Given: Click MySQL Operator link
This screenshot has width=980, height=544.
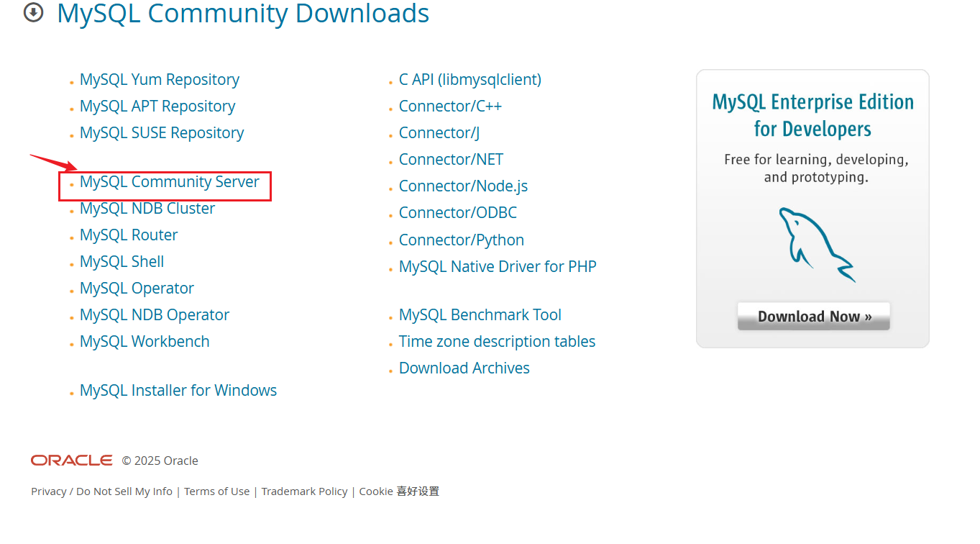Looking at the screenshot, I should 137,289.
